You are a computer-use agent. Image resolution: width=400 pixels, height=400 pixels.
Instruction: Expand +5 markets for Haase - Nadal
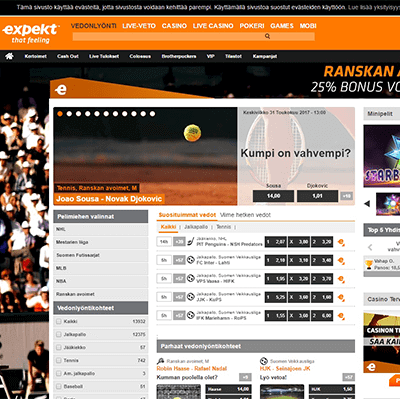click(x=245, y=377)
